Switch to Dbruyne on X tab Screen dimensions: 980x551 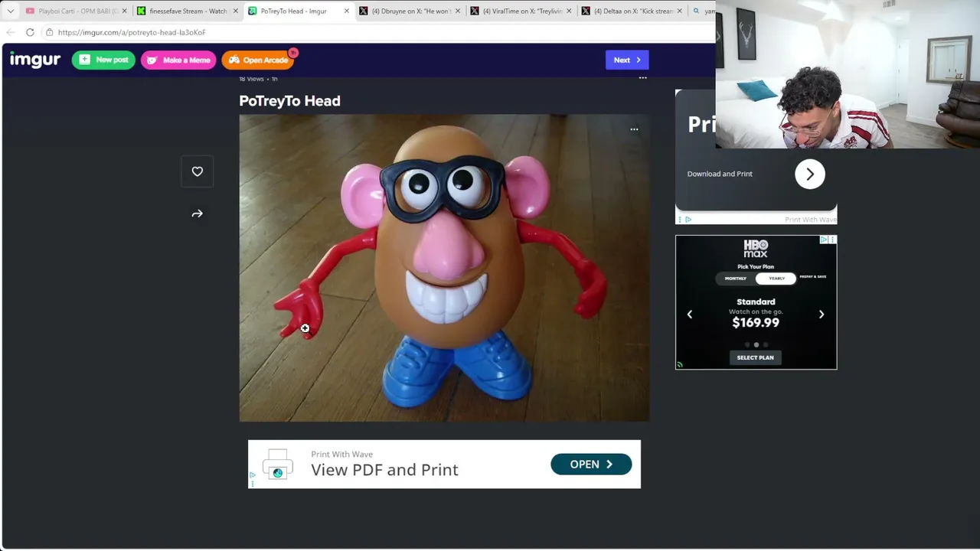(x=410, y=11)
